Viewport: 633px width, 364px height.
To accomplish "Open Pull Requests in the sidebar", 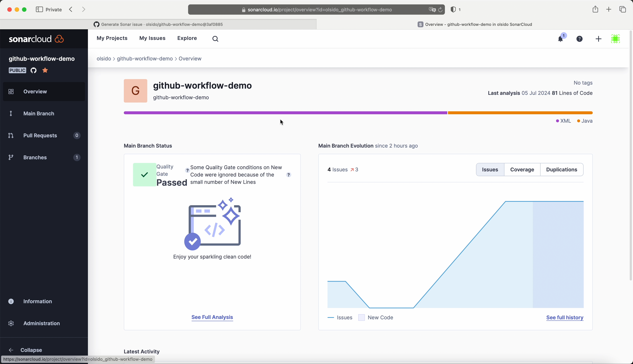I will pos(40,135).
